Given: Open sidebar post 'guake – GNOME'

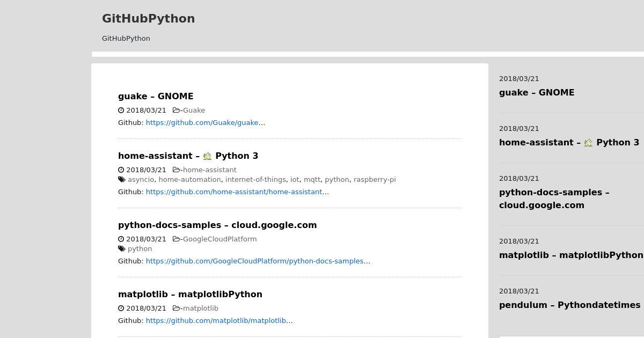Looking at the screenshot, I should (x=537, y=93).
